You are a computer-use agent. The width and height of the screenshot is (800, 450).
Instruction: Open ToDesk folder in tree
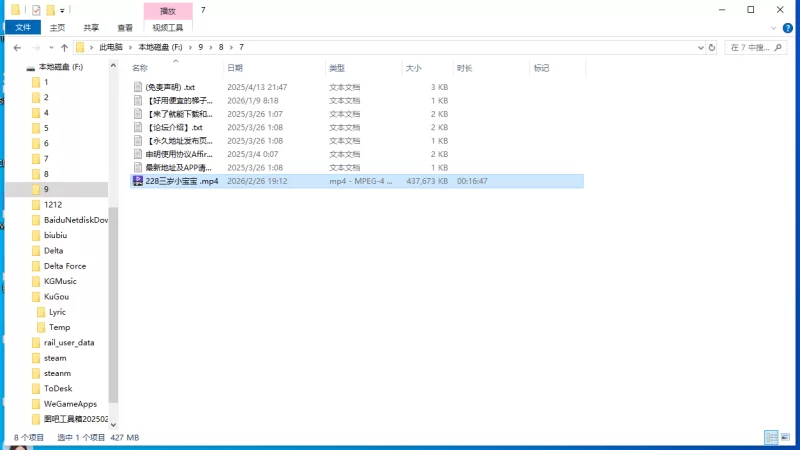[58, 388]
